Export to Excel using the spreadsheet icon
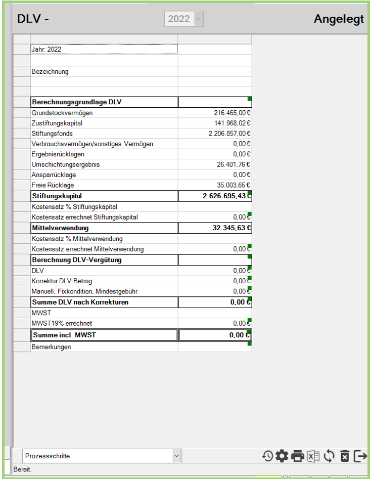Screen dimensions: 371x479 tap(313, 456)
